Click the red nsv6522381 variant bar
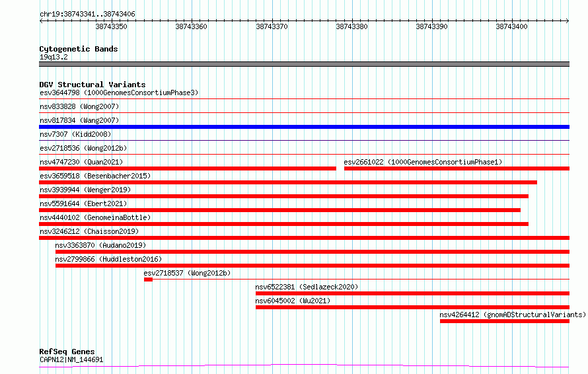The image size is (588, 374). pos(412,293)
